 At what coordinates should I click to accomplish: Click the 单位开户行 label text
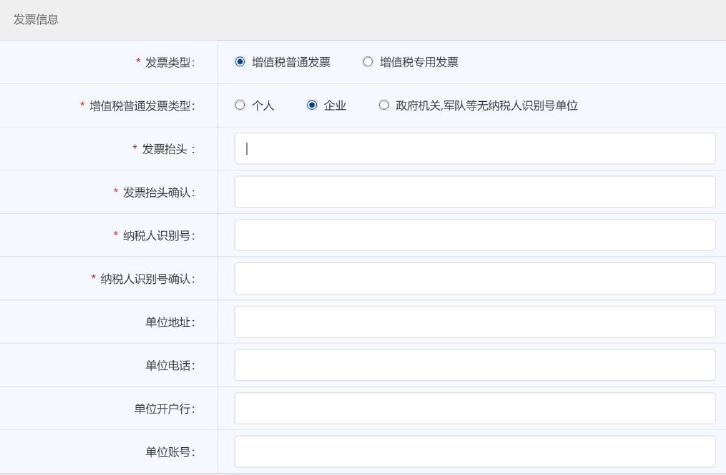pyautogui.click(x=164, y=408)
